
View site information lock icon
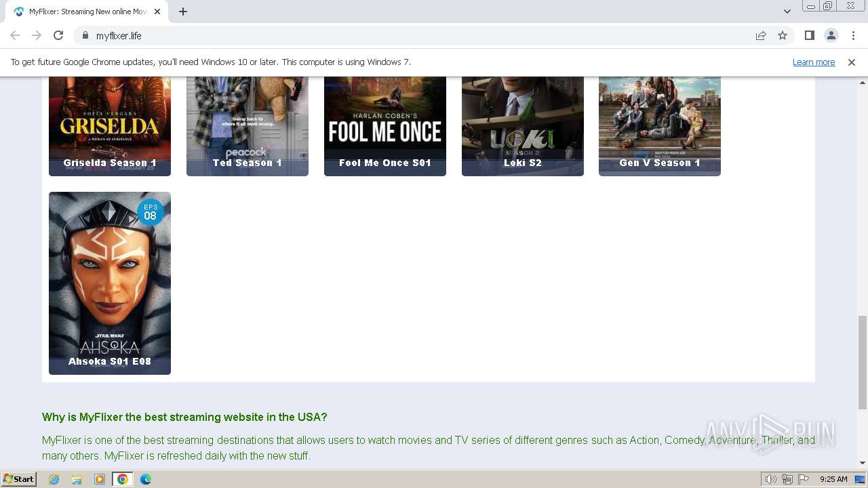85,35
